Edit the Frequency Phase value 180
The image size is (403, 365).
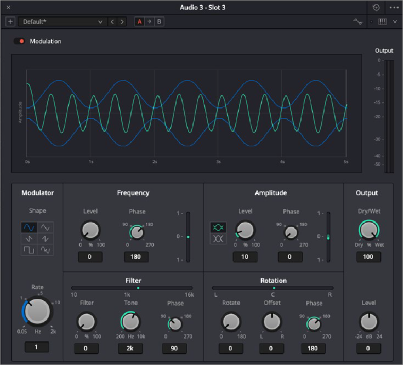(136, 257)
